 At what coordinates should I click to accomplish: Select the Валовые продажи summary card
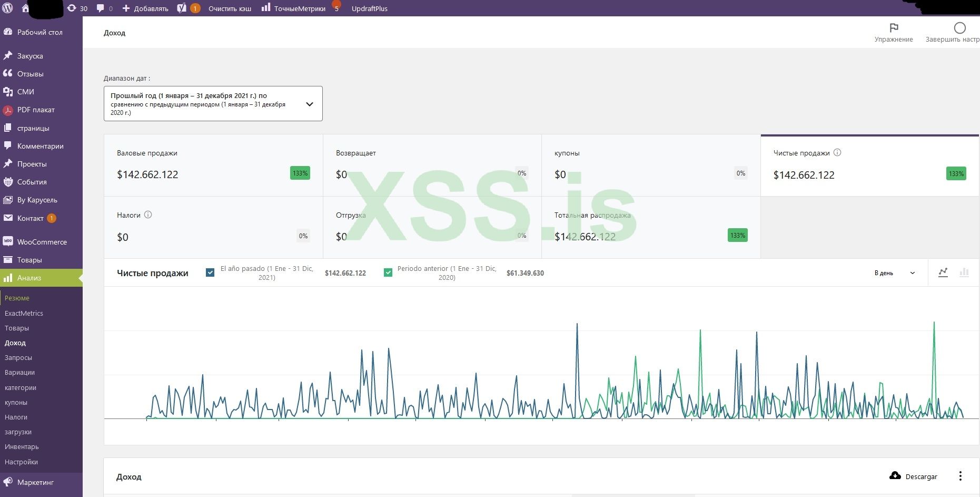[213, 165]
